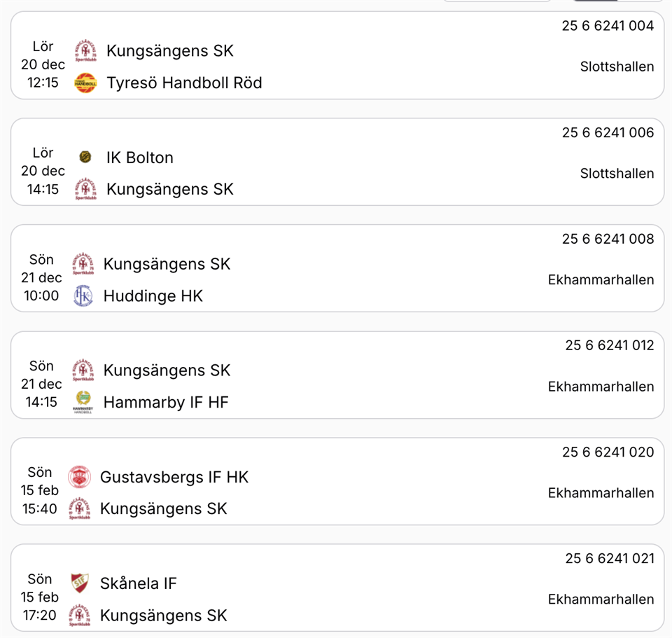Screen dimensions: 672x638
Task: Click Slottshallen venue for IK Bolton match
Action: click(617, 174)
